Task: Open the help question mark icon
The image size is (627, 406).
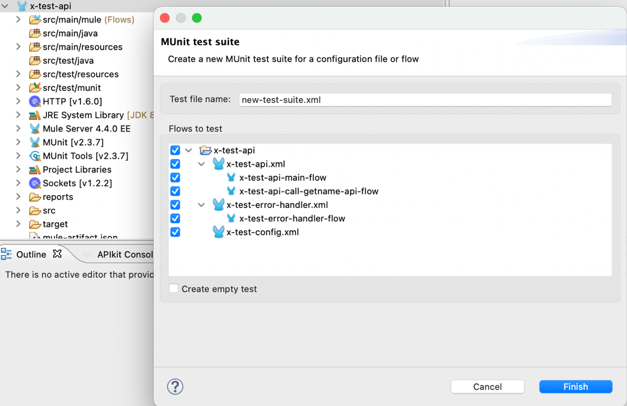Action: click(175, 387)
